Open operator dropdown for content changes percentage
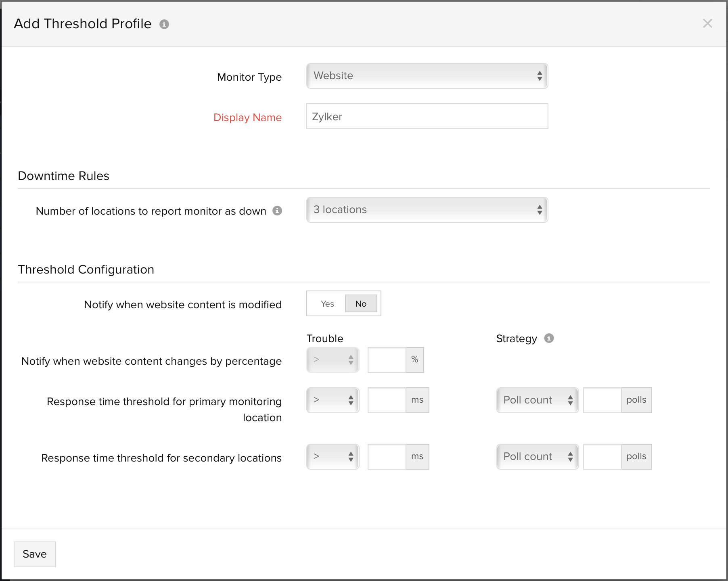Image resolution: width=728 pixels, height=581 pixels. (x=333, y=360)
